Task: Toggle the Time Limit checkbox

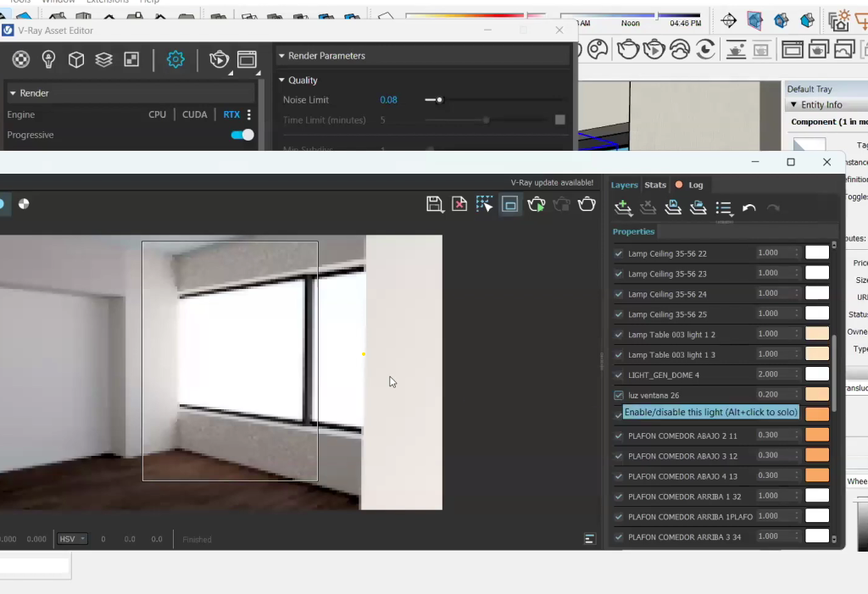Action: [559, 119]
